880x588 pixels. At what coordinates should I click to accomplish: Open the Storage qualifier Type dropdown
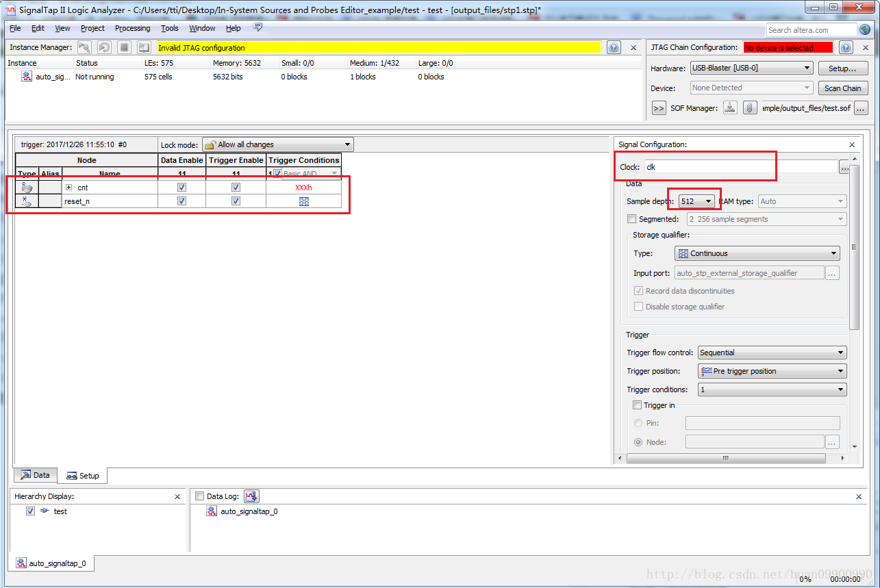coord(757,253)
